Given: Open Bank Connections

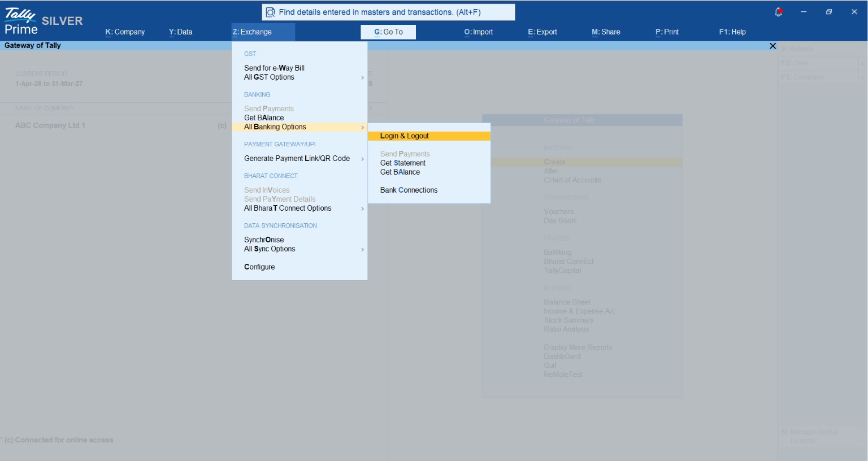Looking at the screenshot, I should pos(409,190).
